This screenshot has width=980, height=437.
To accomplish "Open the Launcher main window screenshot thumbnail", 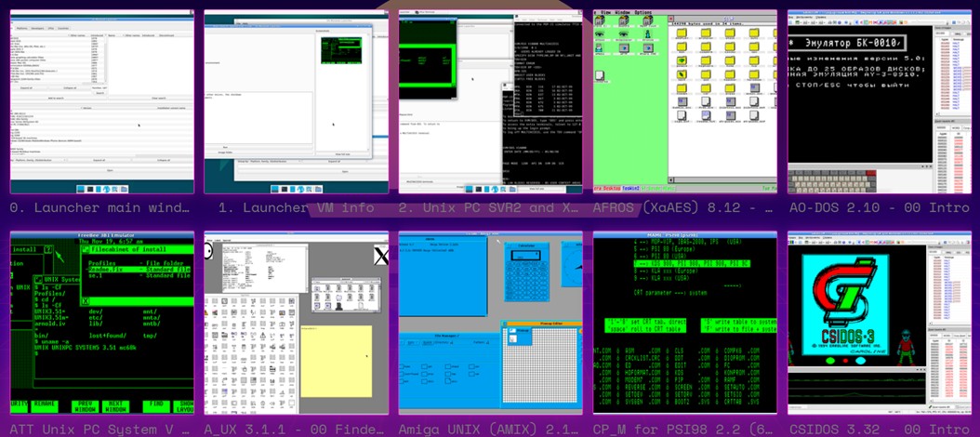I will click(x=102, y=101).
